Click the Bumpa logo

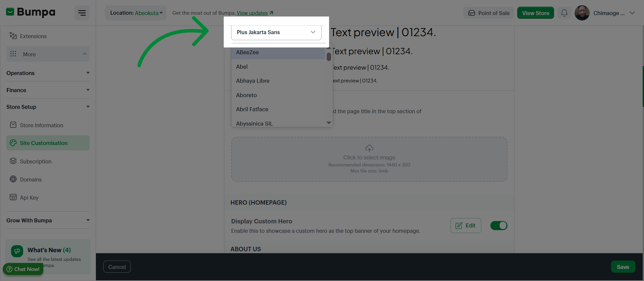[31, 12]
